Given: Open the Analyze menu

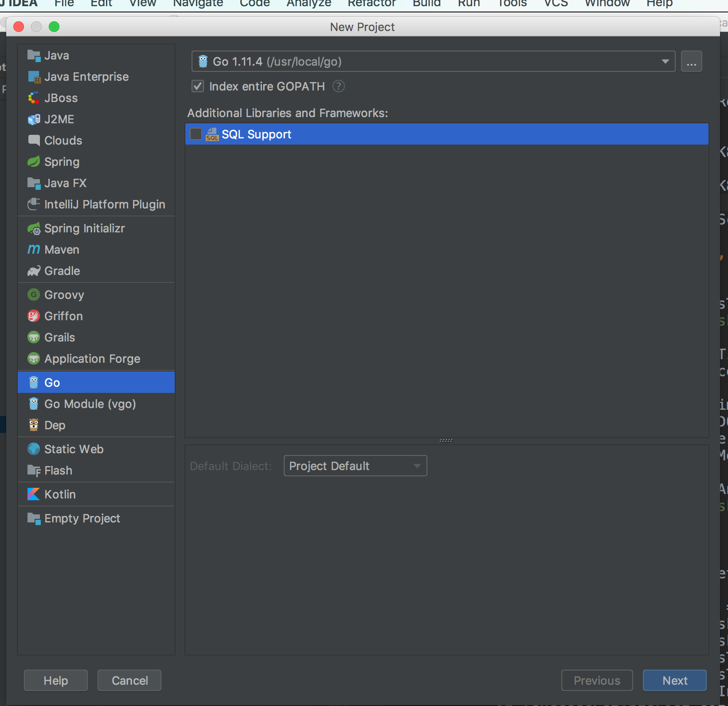Looking at the screenshot, I should click(309, 4).
